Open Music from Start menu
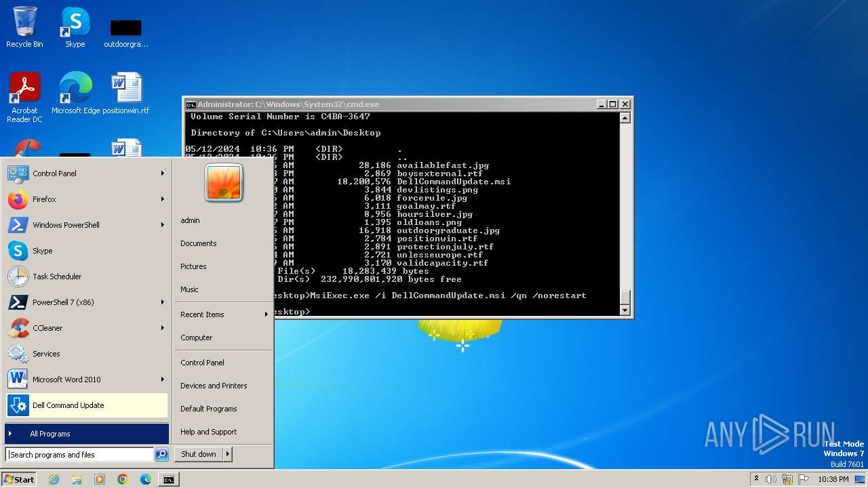 [189, 289]
